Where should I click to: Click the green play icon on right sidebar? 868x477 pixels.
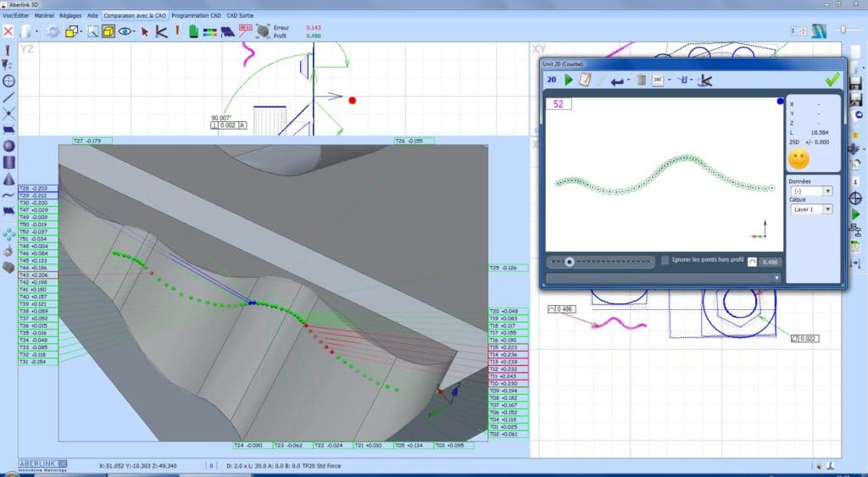click(x=856, y=214)
